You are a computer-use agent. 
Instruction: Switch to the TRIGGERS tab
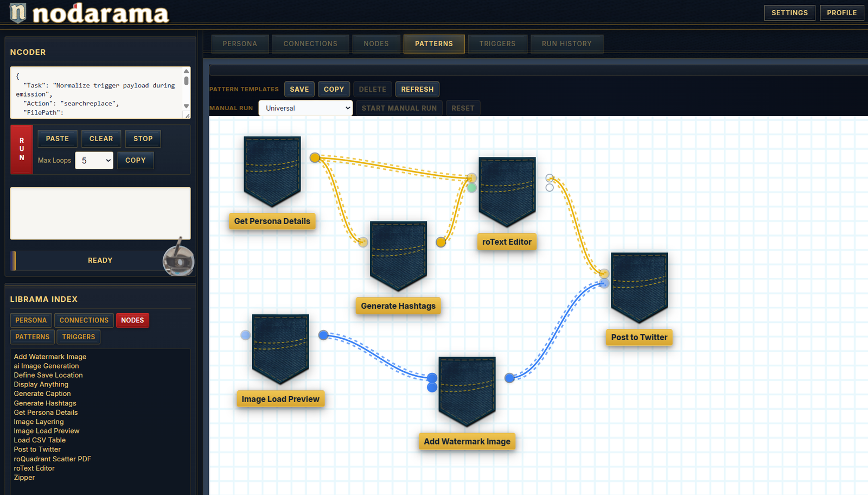tap(497, 43)
